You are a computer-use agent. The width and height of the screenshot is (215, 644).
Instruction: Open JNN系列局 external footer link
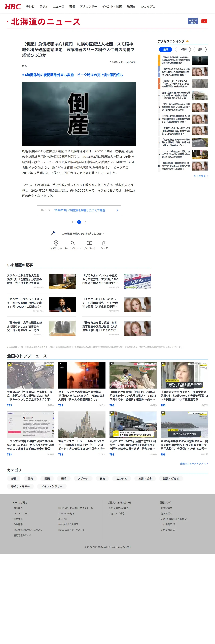168,524
